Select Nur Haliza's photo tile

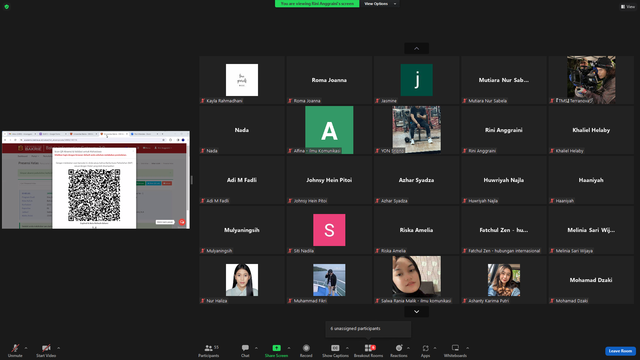pos(242,280)
